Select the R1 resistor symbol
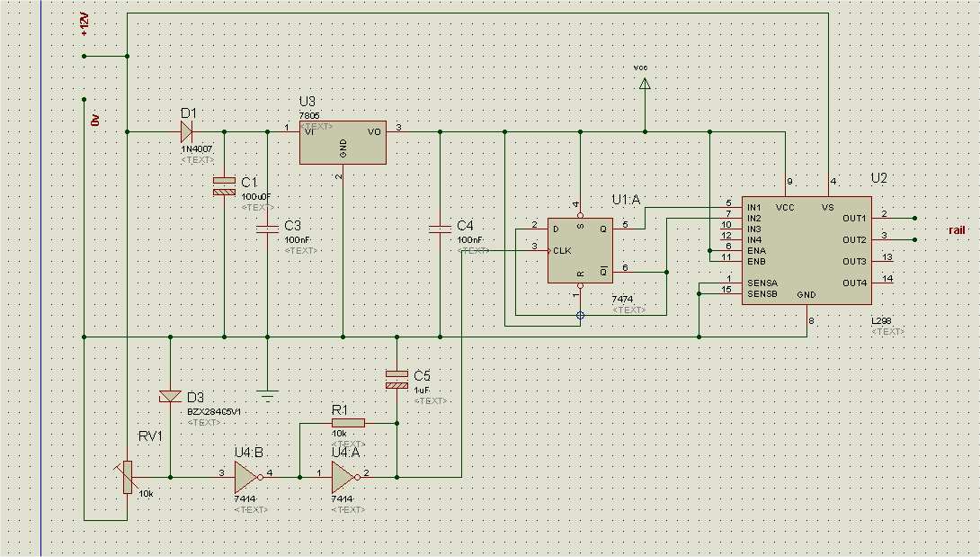Screen dimensions: 980x557 tap(348, 423)
